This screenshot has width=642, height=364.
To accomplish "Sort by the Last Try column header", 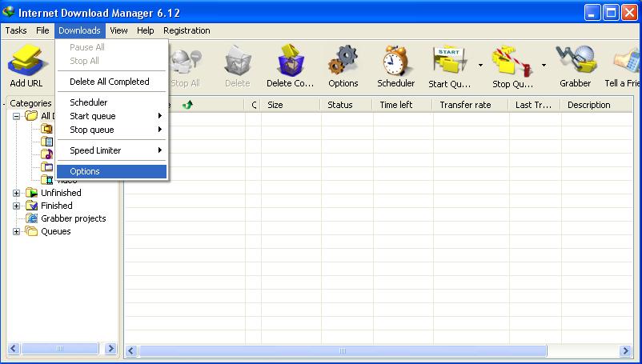I will 534,105.
